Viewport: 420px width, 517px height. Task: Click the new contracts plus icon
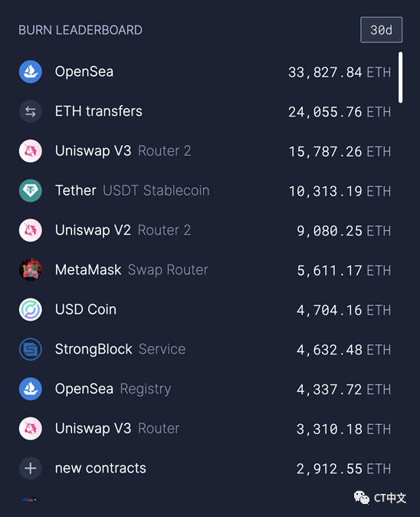point(31,468)
